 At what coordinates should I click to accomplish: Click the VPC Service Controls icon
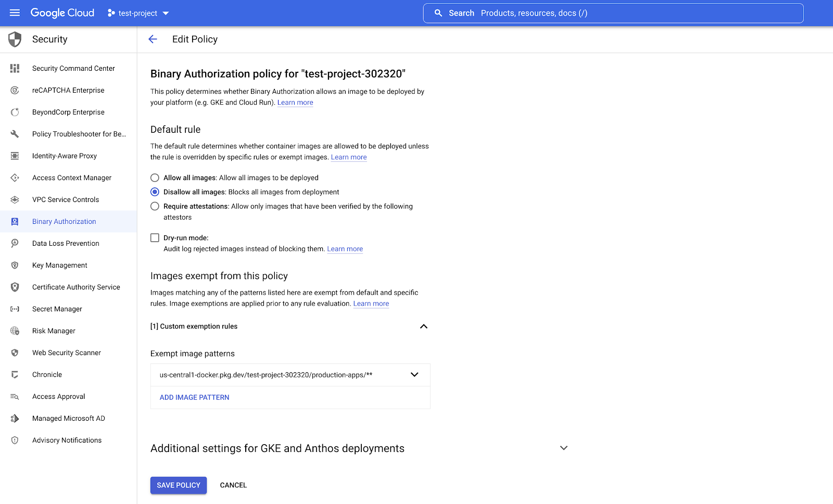pyautogui.click(x=15, y=199)
